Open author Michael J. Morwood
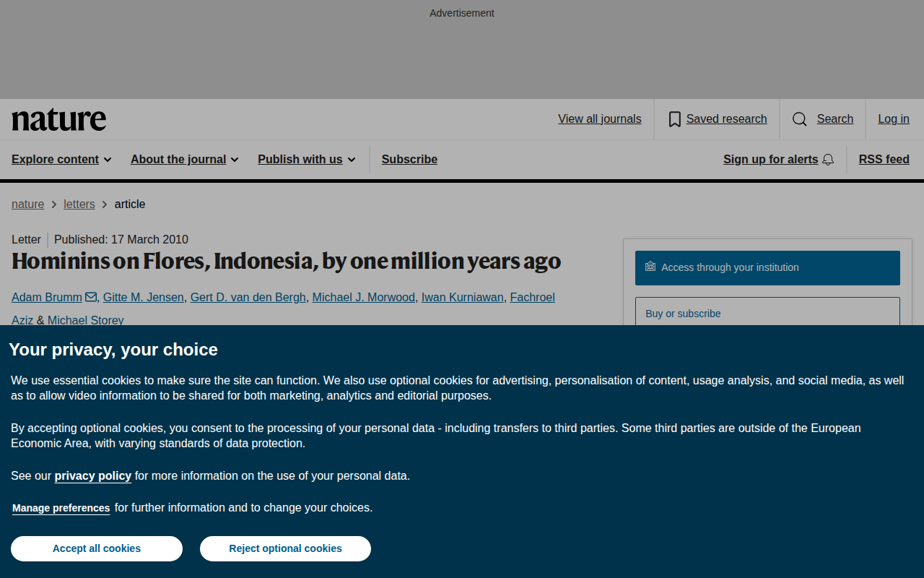924x578 pixels. (364, 297)
